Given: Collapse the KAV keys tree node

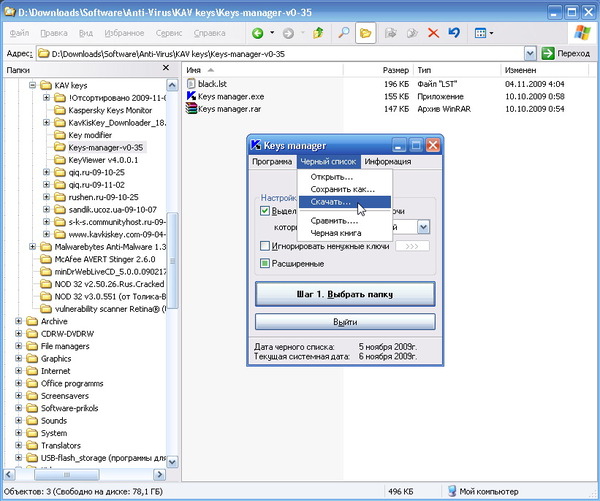Looking at the screenshot, I should [x=33, y=85].
